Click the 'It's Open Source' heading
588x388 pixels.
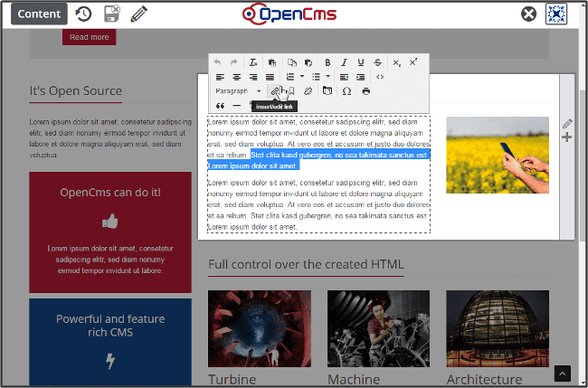point(76,90)
